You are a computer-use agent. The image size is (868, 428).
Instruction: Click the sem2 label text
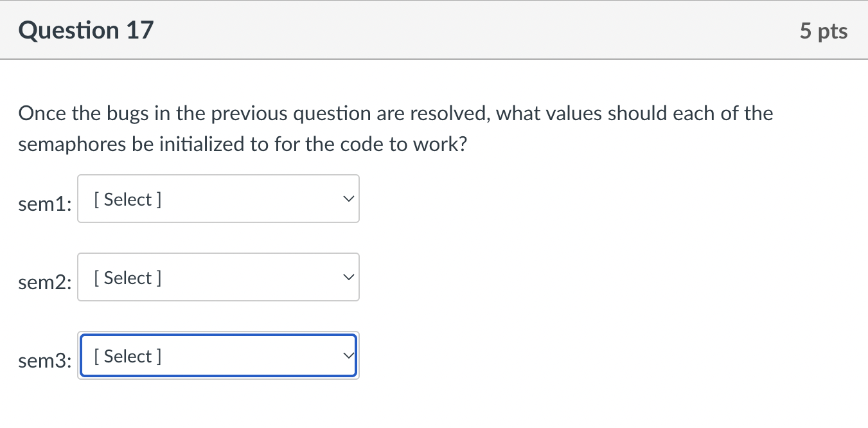tap(44, 282)
